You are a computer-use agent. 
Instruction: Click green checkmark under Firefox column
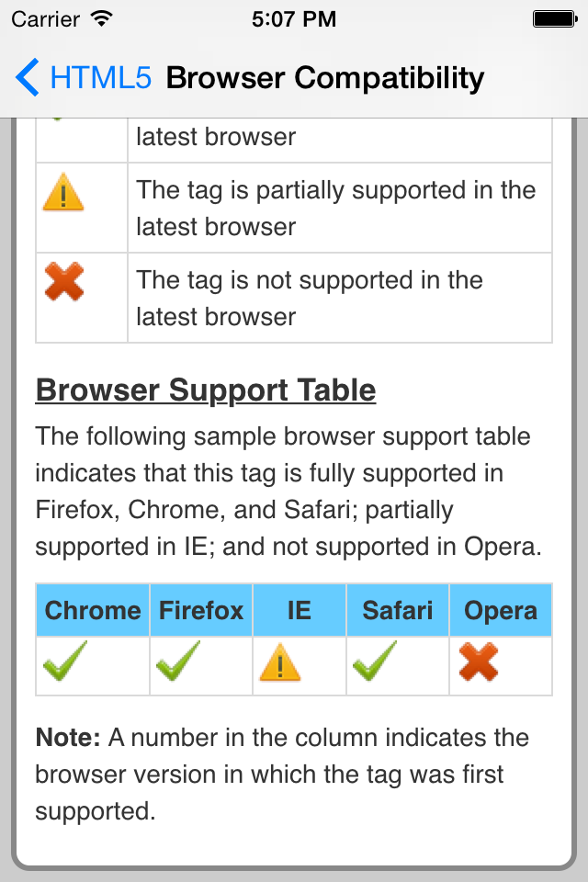178,661
